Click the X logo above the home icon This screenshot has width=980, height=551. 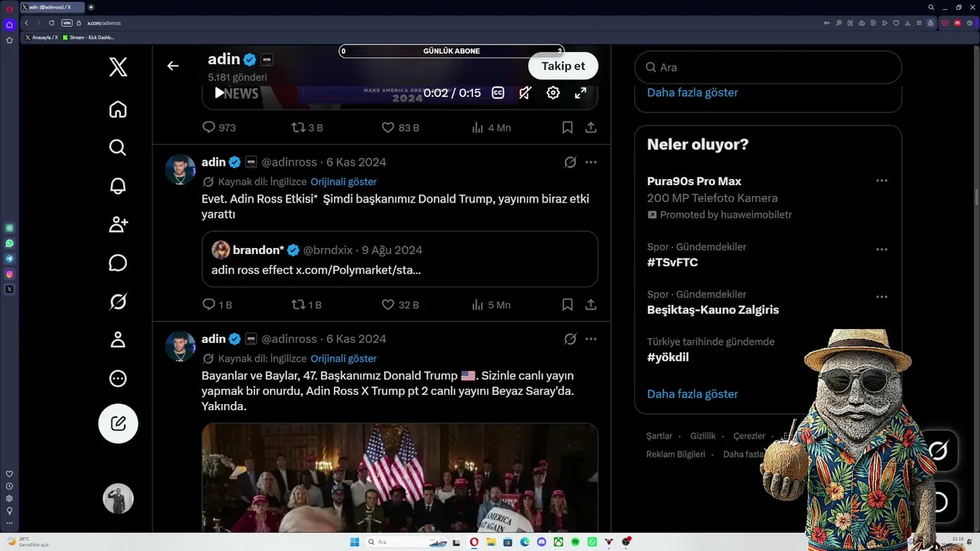118,67
